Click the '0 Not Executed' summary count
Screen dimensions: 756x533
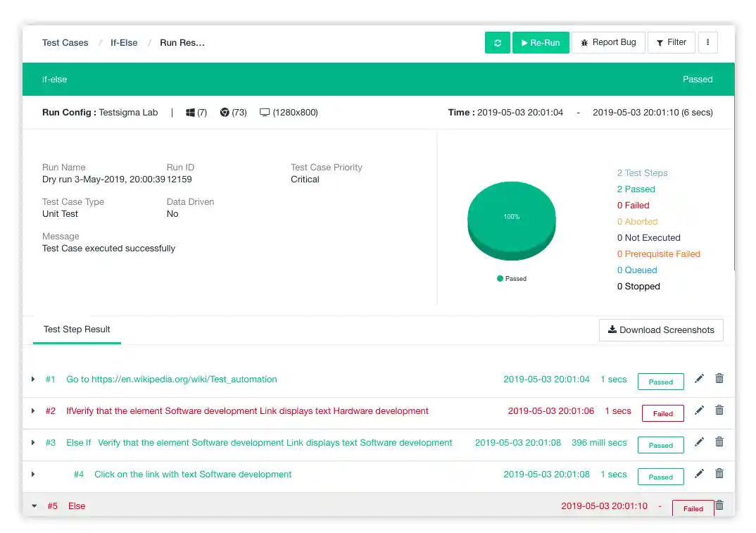point(648,238)
